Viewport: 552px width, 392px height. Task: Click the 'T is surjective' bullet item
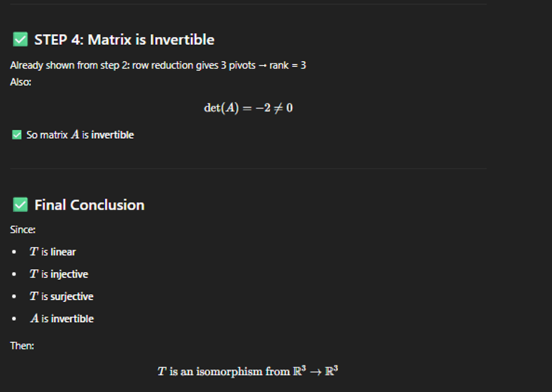point(61,296)
